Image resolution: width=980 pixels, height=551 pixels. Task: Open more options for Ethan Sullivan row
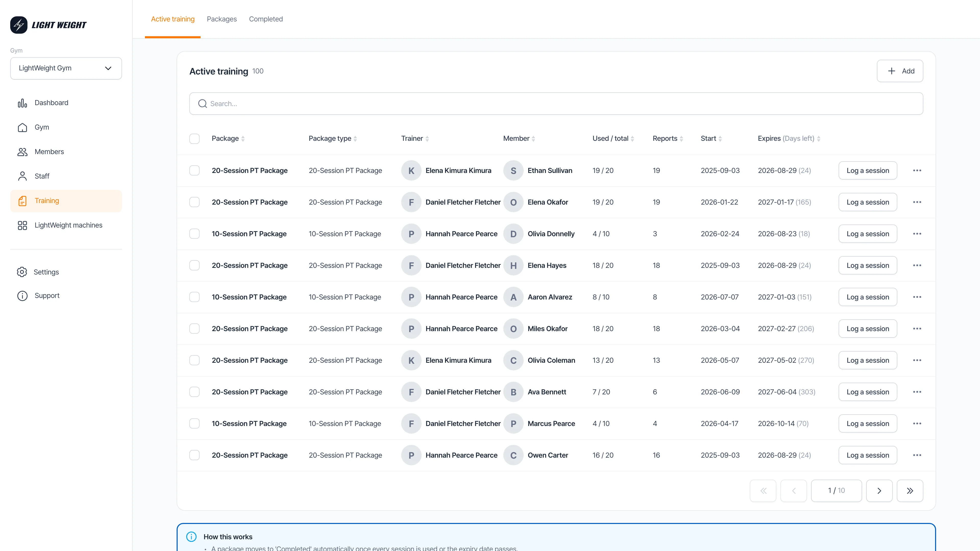pos(917,171)
